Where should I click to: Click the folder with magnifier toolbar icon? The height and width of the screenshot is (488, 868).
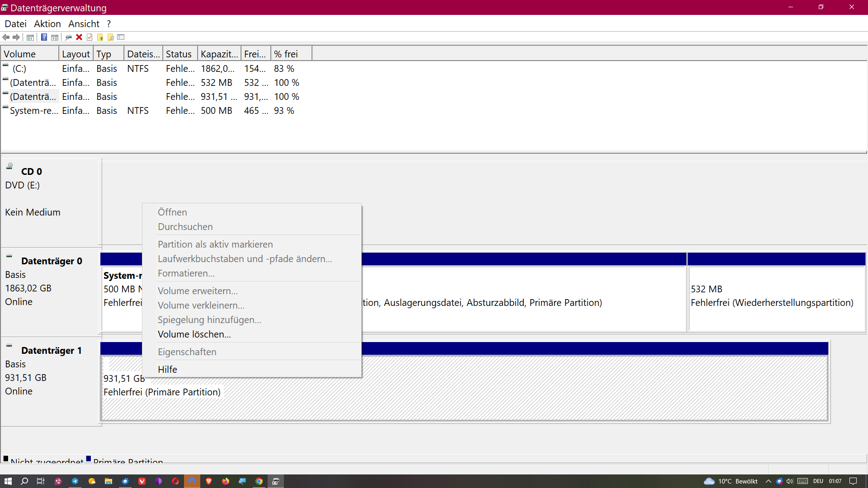pos(110,37)
